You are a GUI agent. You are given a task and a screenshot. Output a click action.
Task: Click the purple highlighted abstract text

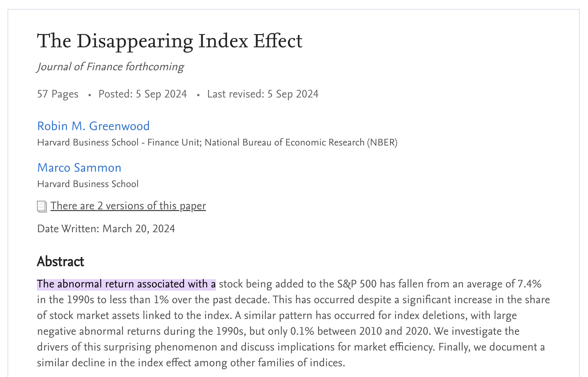coord(126,284)
